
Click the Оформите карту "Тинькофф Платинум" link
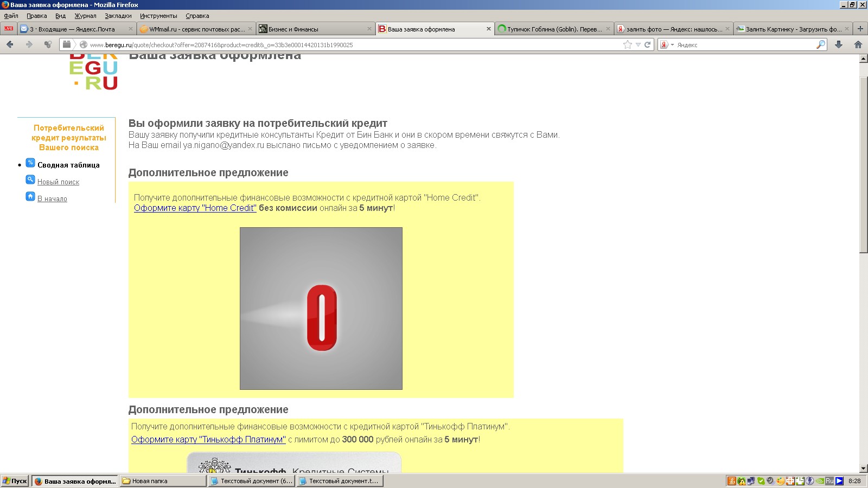[208, 439]
